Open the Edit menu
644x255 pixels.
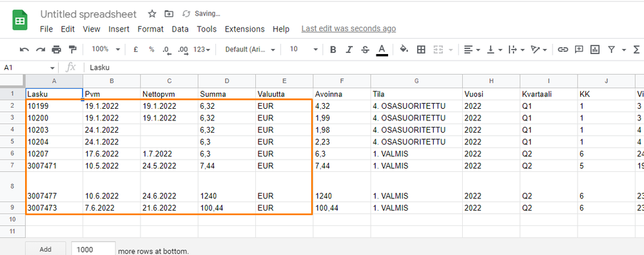tap(68, 29)
